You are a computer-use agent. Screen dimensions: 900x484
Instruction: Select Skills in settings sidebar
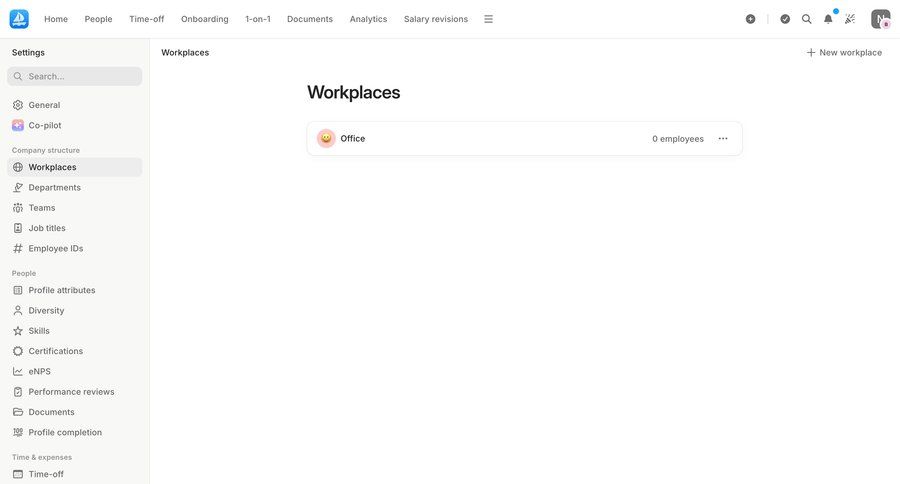(75, 331)
